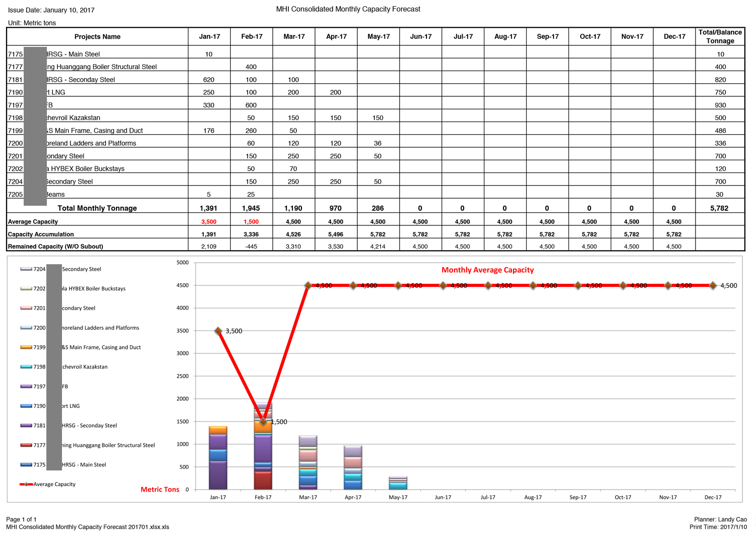
Task: Click the Projects Name header cell
Action: [x=97, y=37]
